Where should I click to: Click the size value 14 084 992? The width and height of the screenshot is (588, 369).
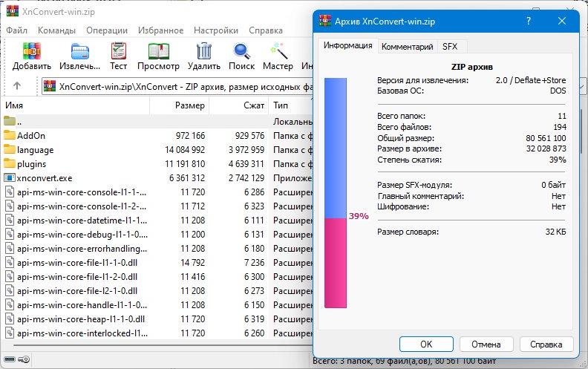[185, 150]
